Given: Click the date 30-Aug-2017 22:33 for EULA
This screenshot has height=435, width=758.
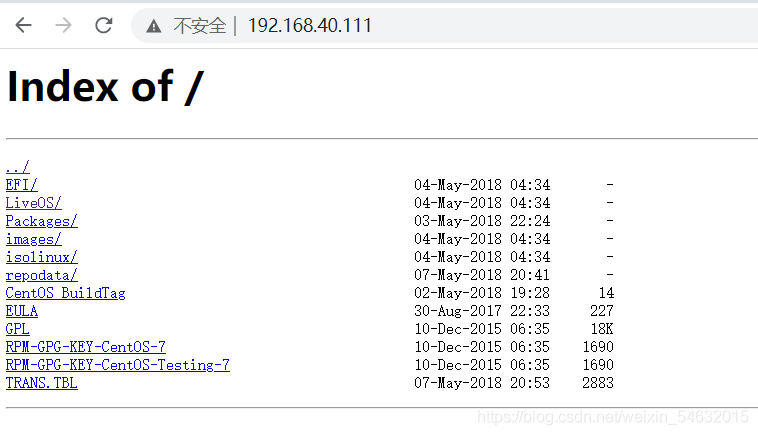Looking at the screenshot, I should click(x=482, y=311).
